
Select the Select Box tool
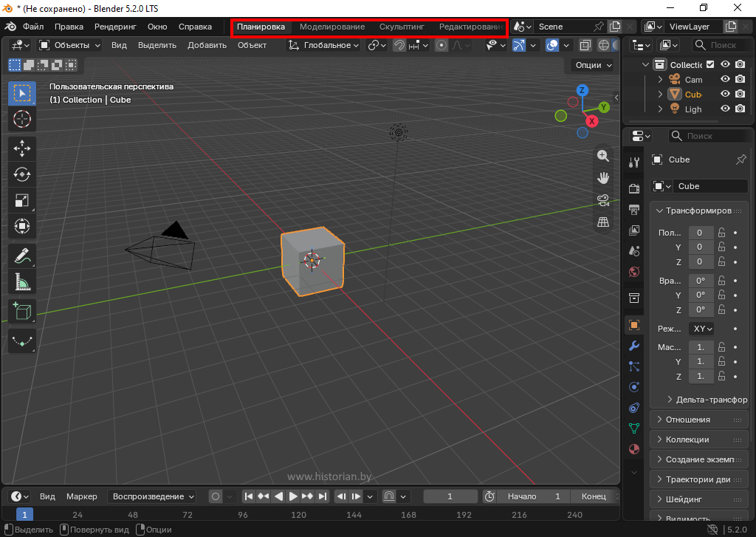click(x=21, y=94)
